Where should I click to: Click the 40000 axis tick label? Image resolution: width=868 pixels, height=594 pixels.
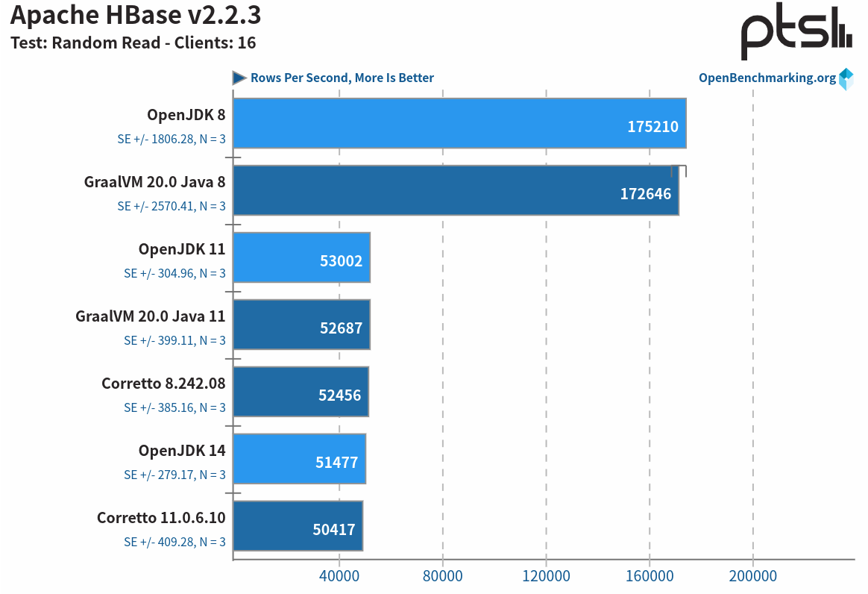340,576
